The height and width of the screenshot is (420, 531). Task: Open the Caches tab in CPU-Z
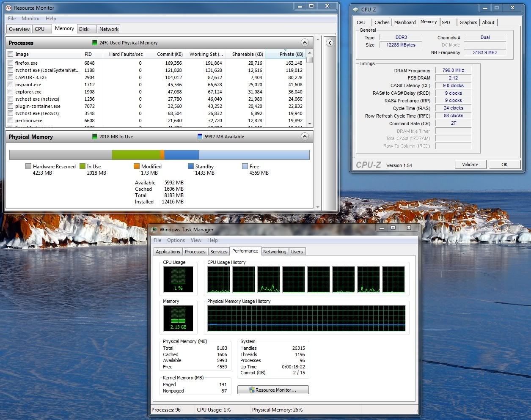[382, 22]
